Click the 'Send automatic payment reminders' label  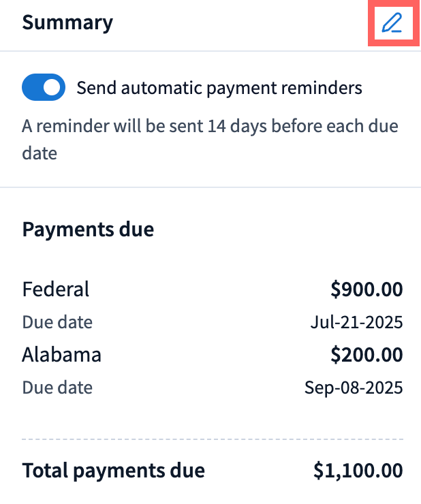tap(219, 88)
